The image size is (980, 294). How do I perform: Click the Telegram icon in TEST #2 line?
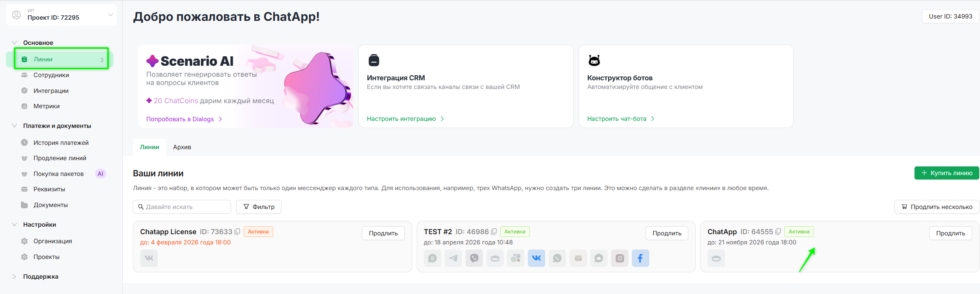(453, 258)
